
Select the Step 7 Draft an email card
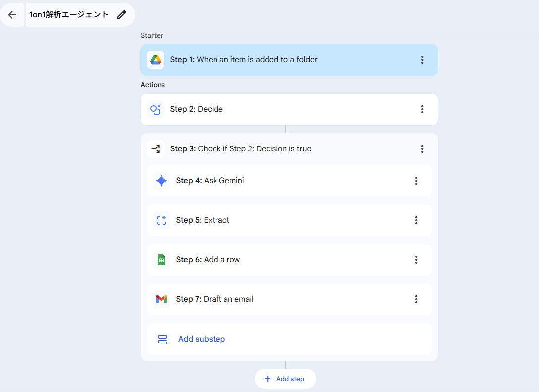[x=297, y=299]
